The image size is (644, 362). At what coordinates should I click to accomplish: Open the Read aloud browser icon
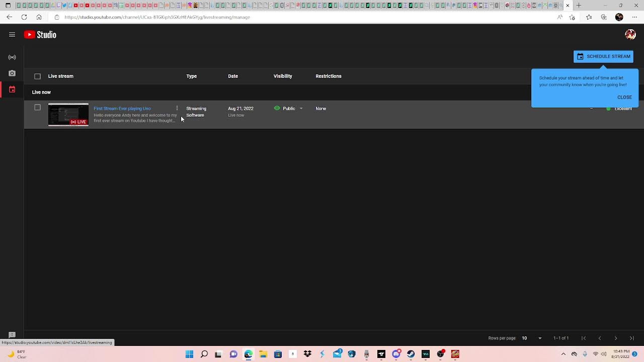(560, 17)
